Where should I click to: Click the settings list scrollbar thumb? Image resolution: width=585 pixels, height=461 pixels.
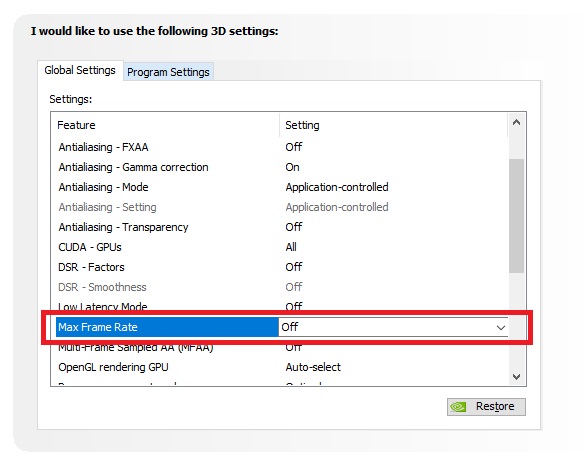point(516,216)
